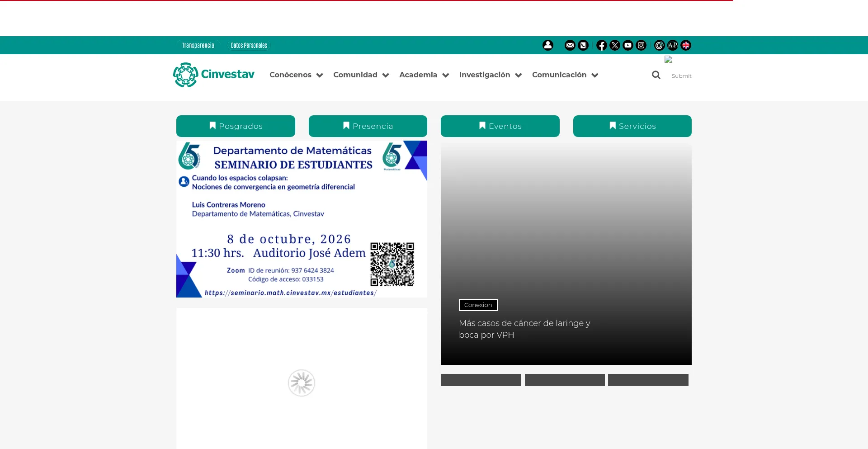
Task: Click the speaker avatar icon in seminar banner
Action: tap(184, 182)
